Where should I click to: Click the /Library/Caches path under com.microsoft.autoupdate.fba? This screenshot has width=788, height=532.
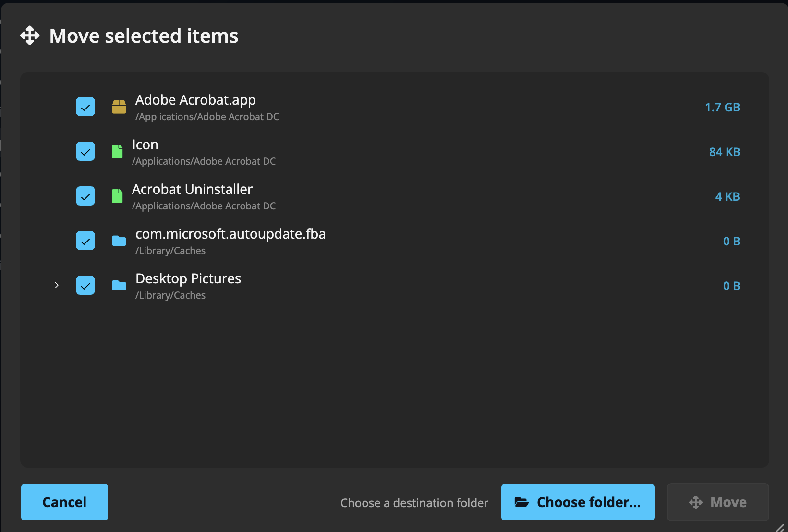170,251
